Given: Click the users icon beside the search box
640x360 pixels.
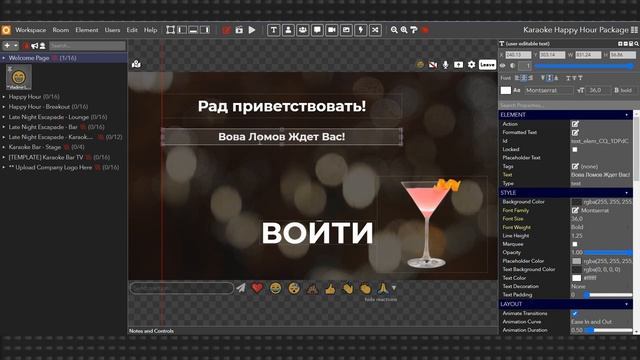Looking at the screenshot, I should click(42, 46).
